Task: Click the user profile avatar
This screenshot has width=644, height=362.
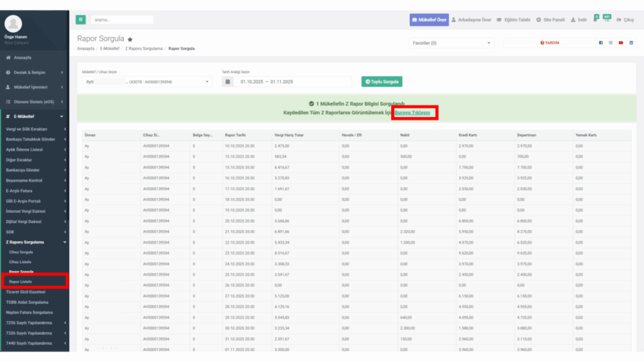Action: 13,24
